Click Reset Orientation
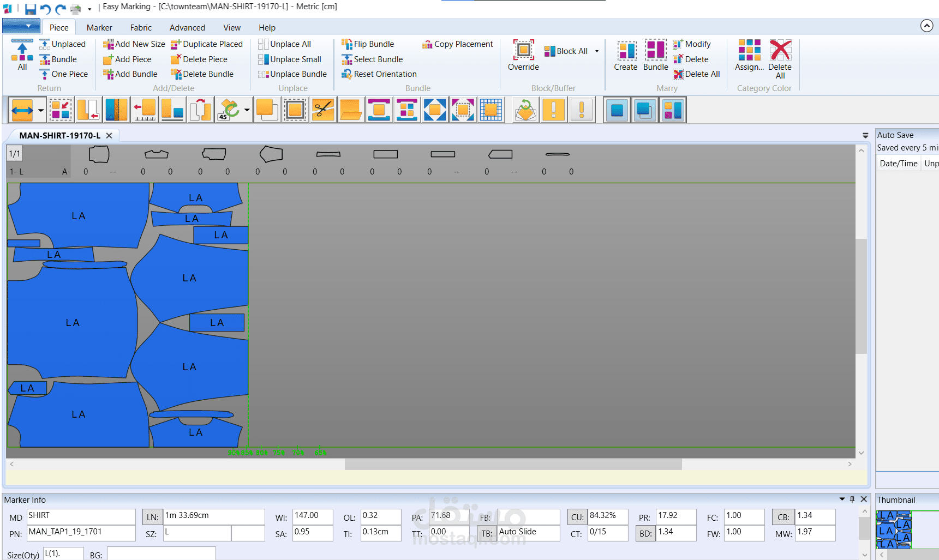Viewport: 939px width, 560px height. click(379, 74)
